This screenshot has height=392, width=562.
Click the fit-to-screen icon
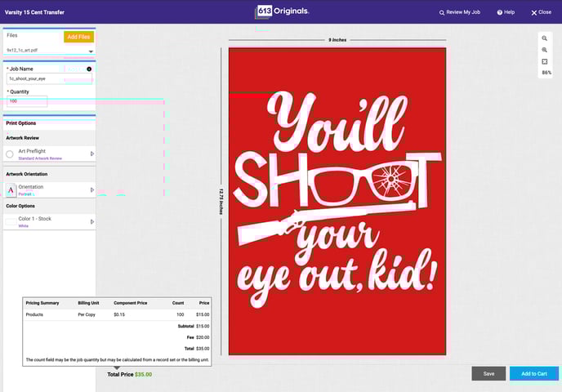pos(544,61)
